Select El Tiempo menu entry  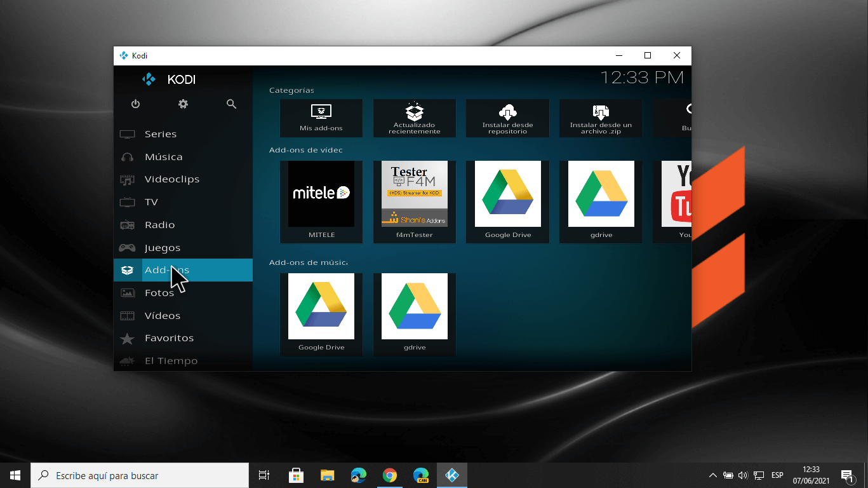[183, 361]
